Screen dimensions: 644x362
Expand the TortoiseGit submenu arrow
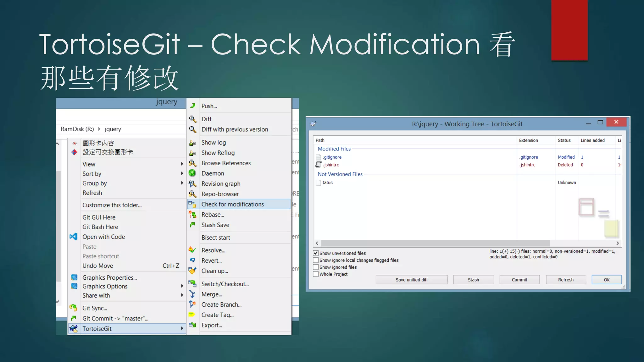(182, 328)
